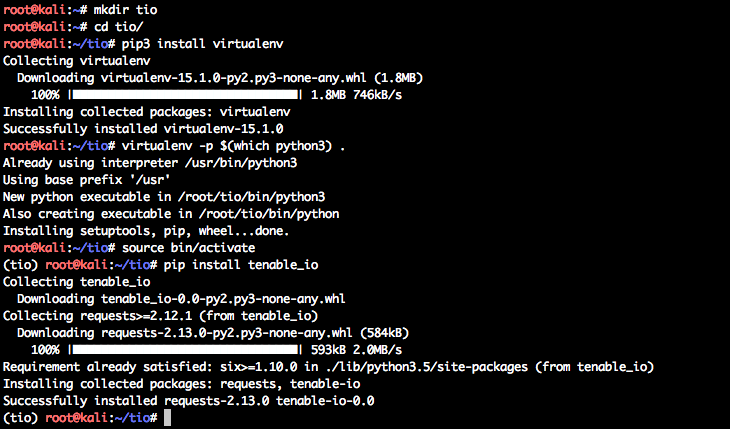Click the 'pip3 install virtualenv' command
This screenshot has height=429, width=730.
pyautogui.click(x=203, y=44)
